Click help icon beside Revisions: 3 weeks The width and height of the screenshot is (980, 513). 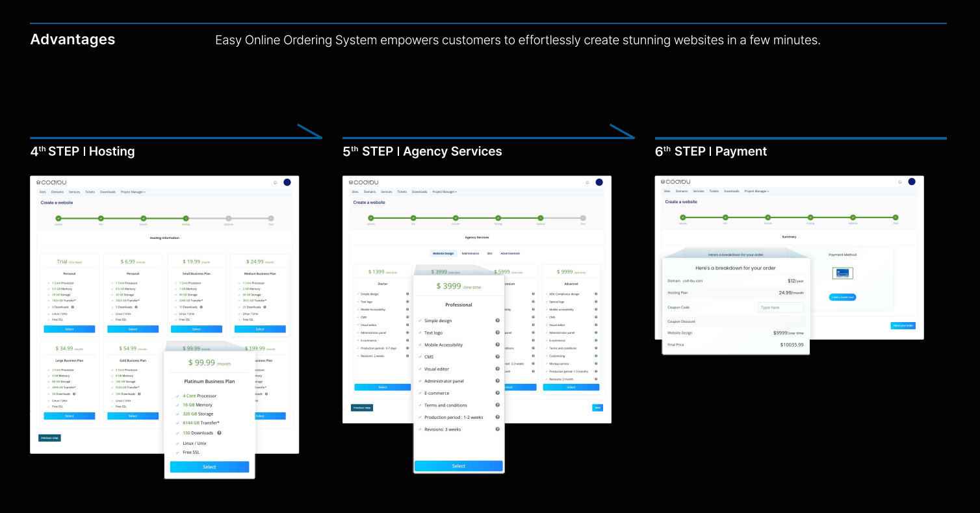coord(497,429)
